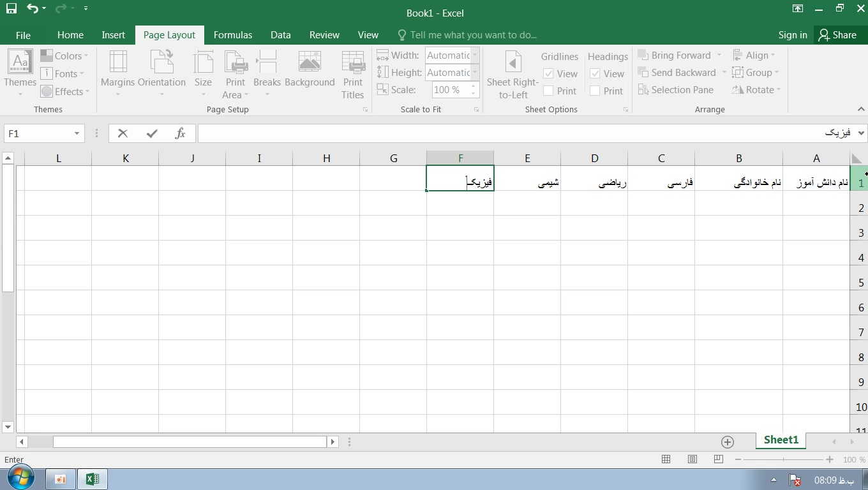The height and width of the screenshot is (490, 868).
Task: Open the Align objects menu
Action: [x=754, y=56]
